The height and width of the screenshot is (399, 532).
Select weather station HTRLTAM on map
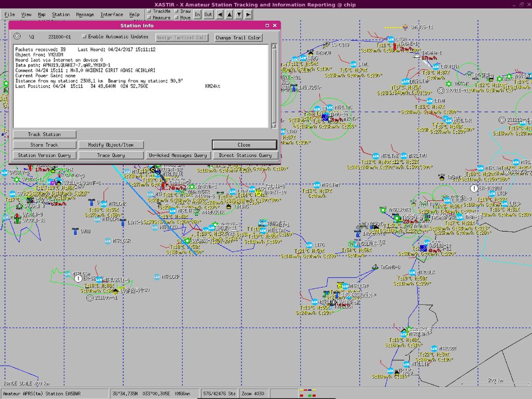click(x=317, y=185)
